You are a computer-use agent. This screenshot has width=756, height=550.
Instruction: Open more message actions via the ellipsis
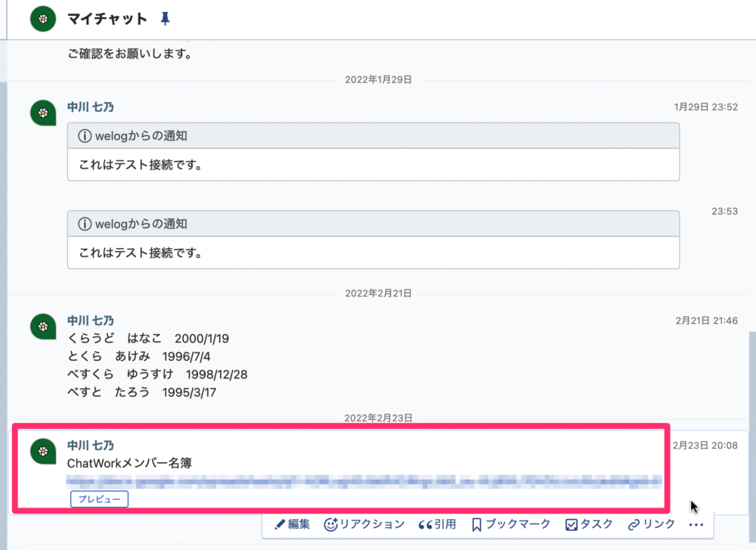tap(696, 524)
